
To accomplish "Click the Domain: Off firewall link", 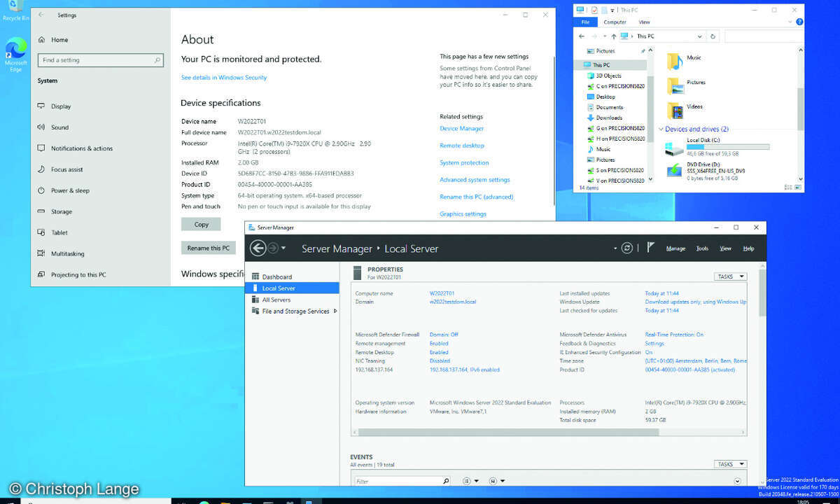I will (x=444, y=335).
